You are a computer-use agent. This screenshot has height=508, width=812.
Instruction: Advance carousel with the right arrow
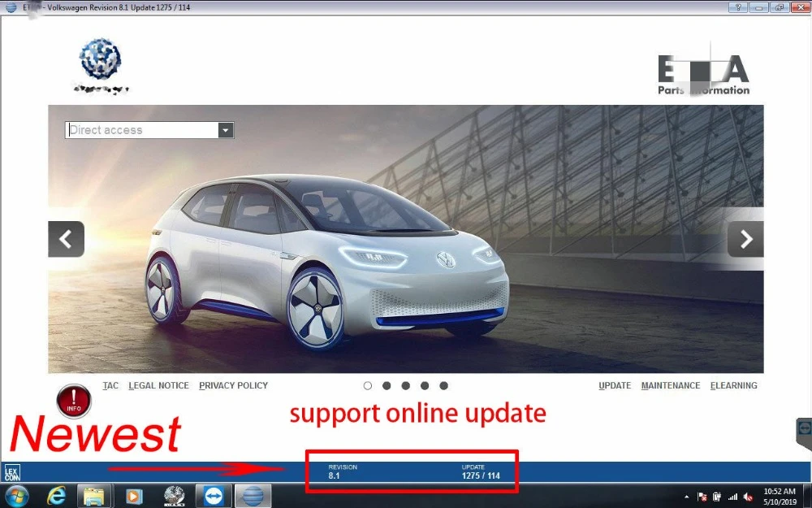tap(745, 239)
